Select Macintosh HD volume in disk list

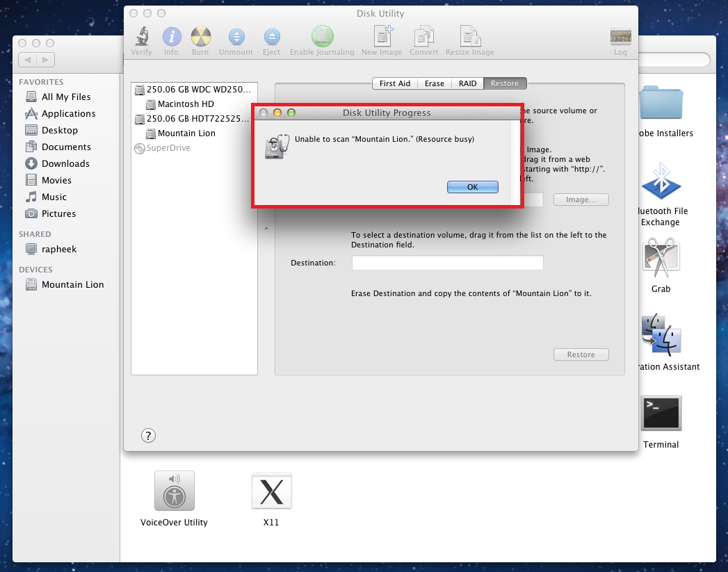click(180, 104)
